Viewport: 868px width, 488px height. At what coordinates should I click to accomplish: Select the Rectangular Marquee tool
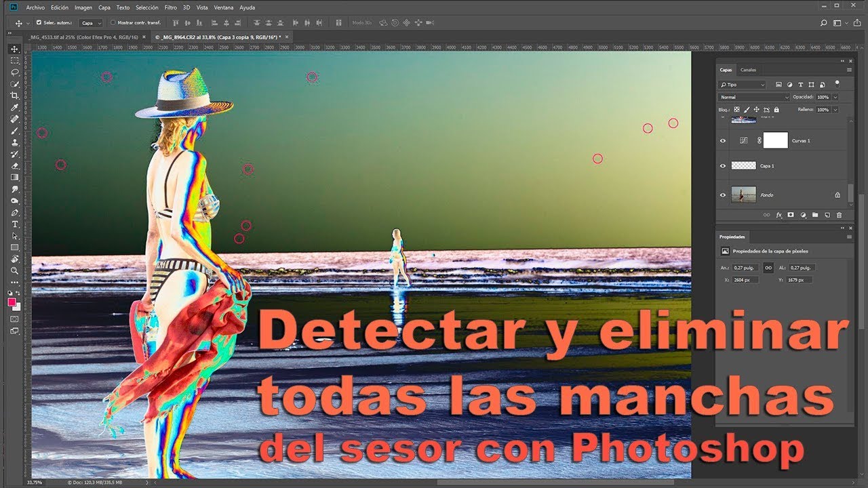(15, 60)
